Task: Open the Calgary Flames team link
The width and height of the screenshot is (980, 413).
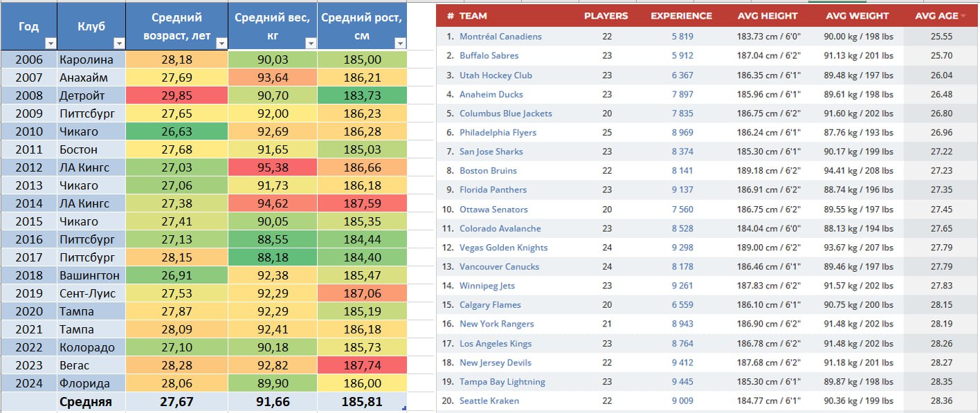Action: pos(490,305)
